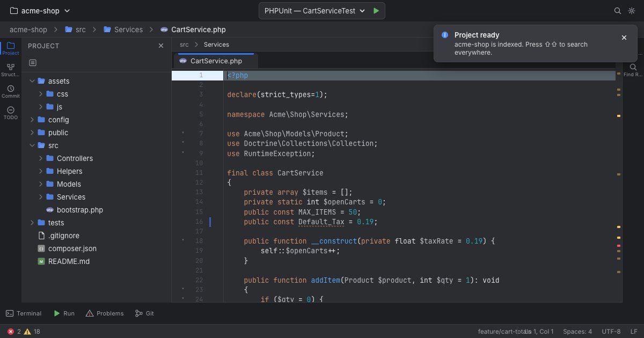Dismiss the Project ready notification
Image resolution: width=644 pixels, height=338 pixels.
pyautogui.click(x=624, y=38)
